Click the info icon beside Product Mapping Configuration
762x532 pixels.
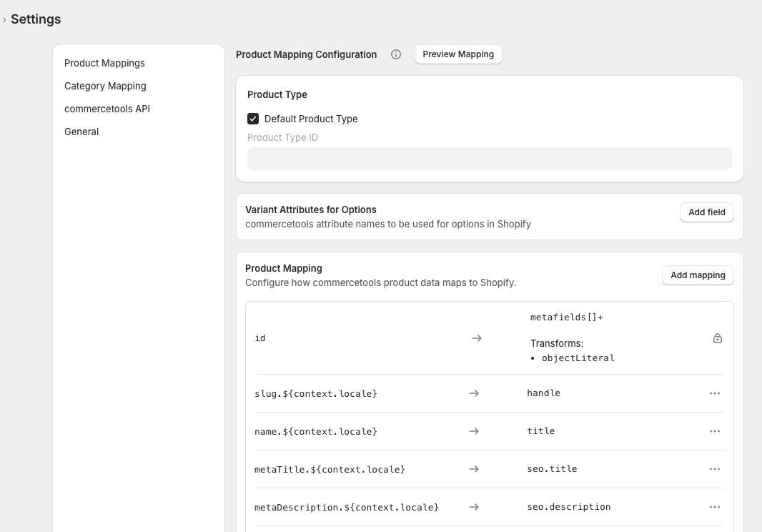(396, 54)
